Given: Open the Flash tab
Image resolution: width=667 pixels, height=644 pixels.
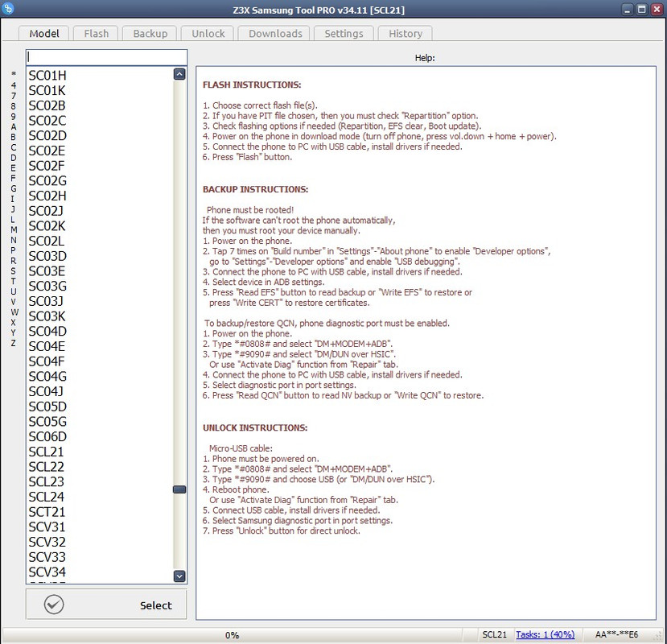Looking at the screenshot, I should pyautogui.click(x=96, y=34).
